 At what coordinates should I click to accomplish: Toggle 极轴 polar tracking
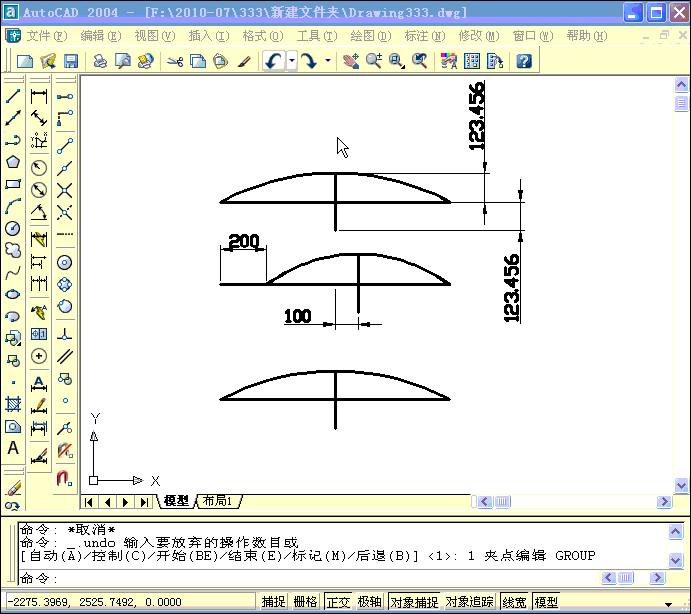click(370, 602)
